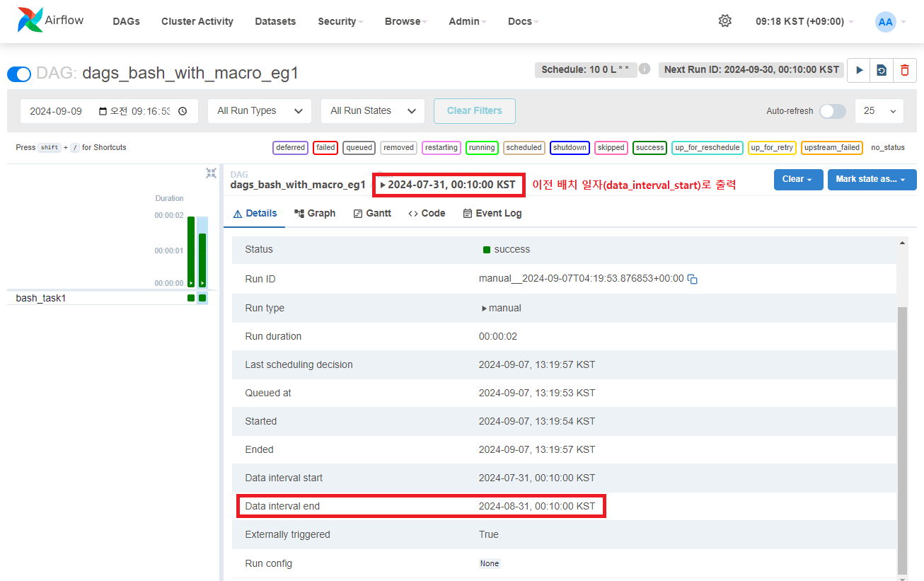Open the calendar icon in date field

coord(103,111)
